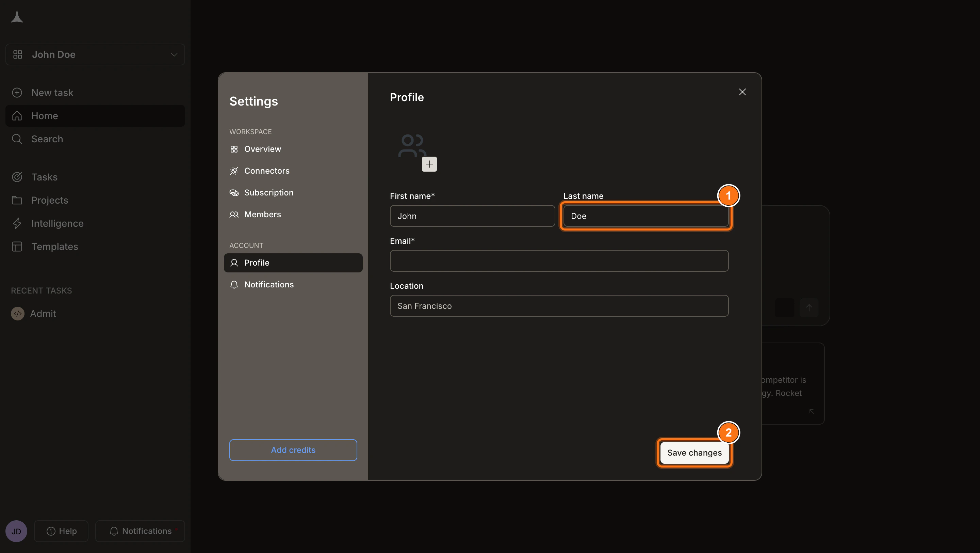Viewport: 980px width, 553px height.
Task: Open the Admit recent task icon
Action: point(17,314)
